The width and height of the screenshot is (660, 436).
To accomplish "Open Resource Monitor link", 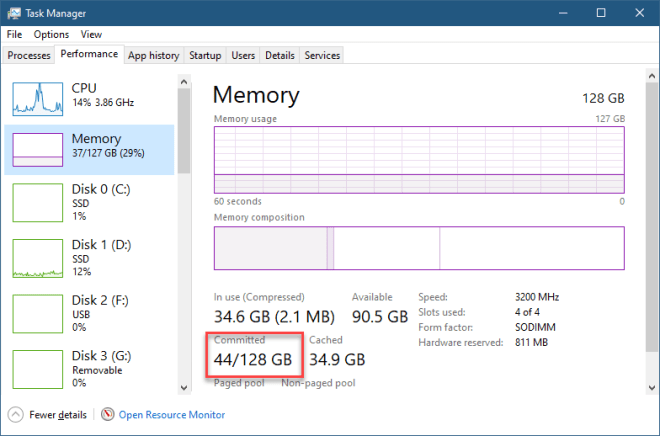I will click(x=171, y=414).
